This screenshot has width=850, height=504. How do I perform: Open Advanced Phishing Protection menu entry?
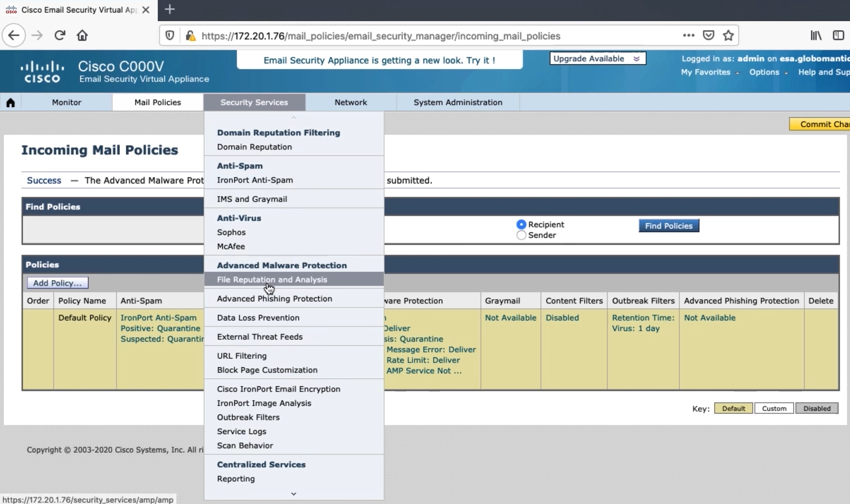coord(275,299)
